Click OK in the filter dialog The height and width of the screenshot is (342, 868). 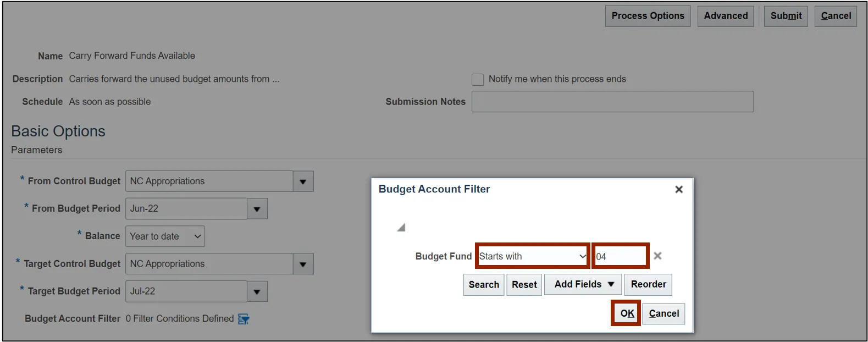coord(627,313)
